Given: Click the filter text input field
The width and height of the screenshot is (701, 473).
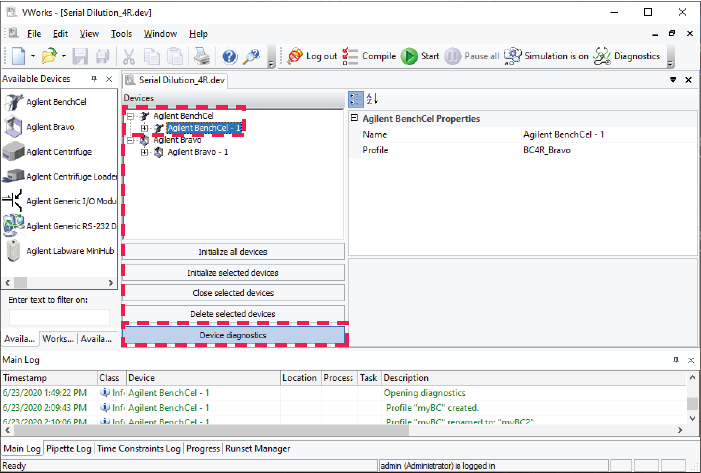Looking at the screenshot, I should point(59,317).
